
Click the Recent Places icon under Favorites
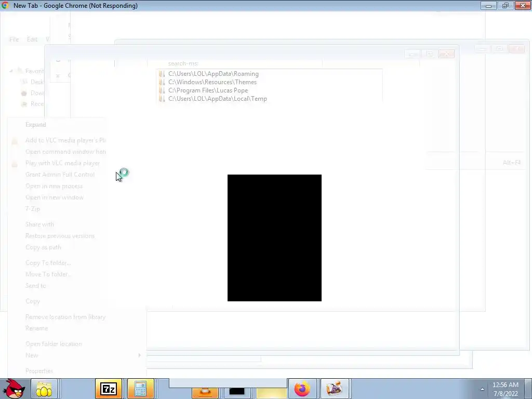point(24,104)
